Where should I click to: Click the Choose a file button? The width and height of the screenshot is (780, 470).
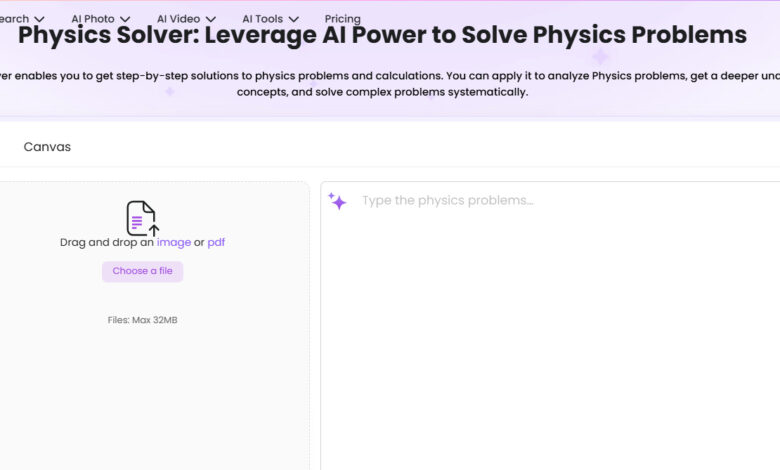point(142,271)
